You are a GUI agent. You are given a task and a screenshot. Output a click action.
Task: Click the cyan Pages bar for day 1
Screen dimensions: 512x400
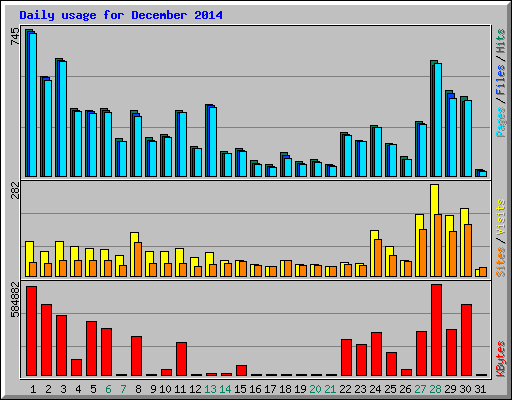tap(33, 105)
